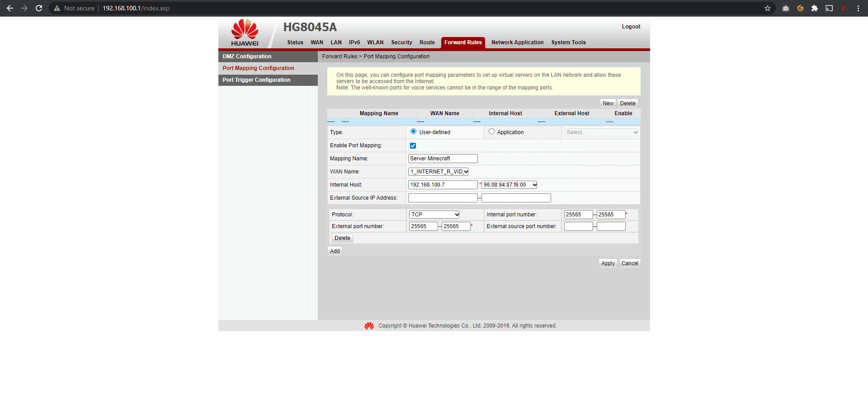Screen dimensions: 868x417
Task: Select the User-defined type radio
Action: (x=413, y=131)
